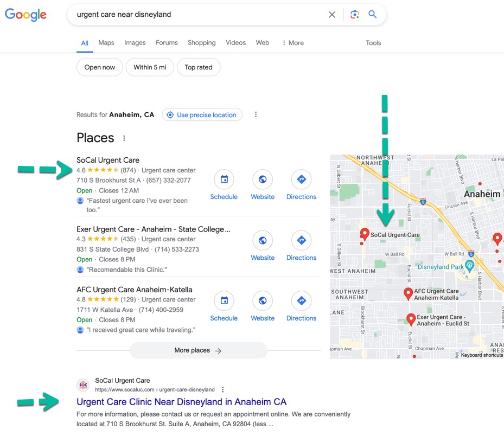504x436 pixels.
Task: Click the Directions icon for Exer Urgent Care
Action: click(301, 240)
